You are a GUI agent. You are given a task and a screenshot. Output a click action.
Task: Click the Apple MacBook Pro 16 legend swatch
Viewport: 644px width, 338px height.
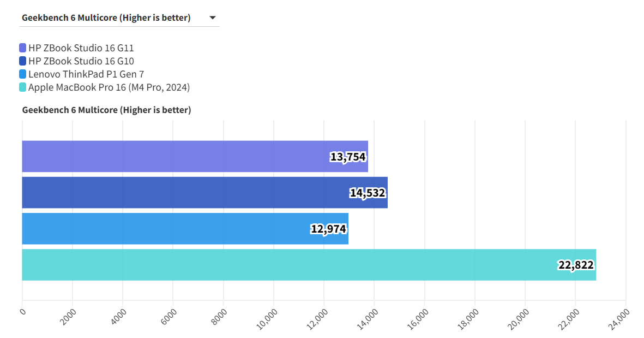tap(22, 87)
